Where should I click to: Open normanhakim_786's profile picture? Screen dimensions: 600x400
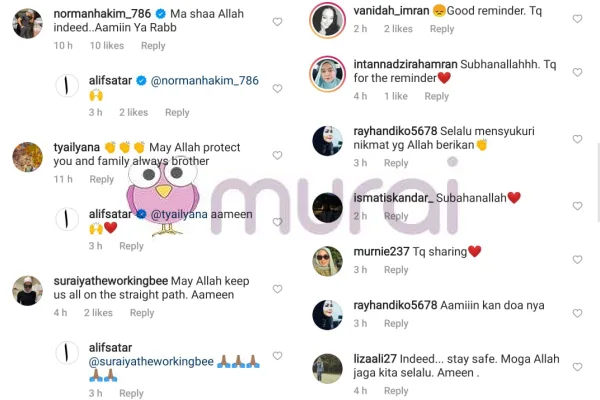(28, 24)
